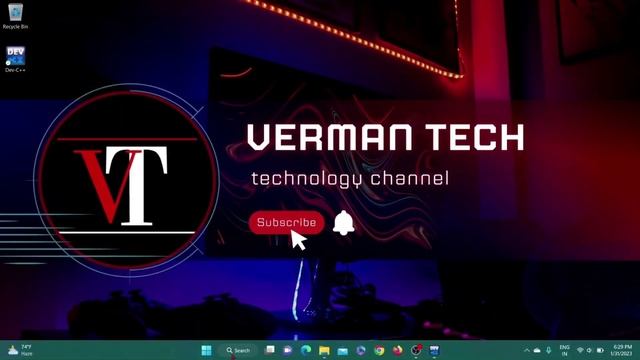Open the Windows Start menu
The height and width of the screenshot is (360, 640).
[x=207, y=350]
